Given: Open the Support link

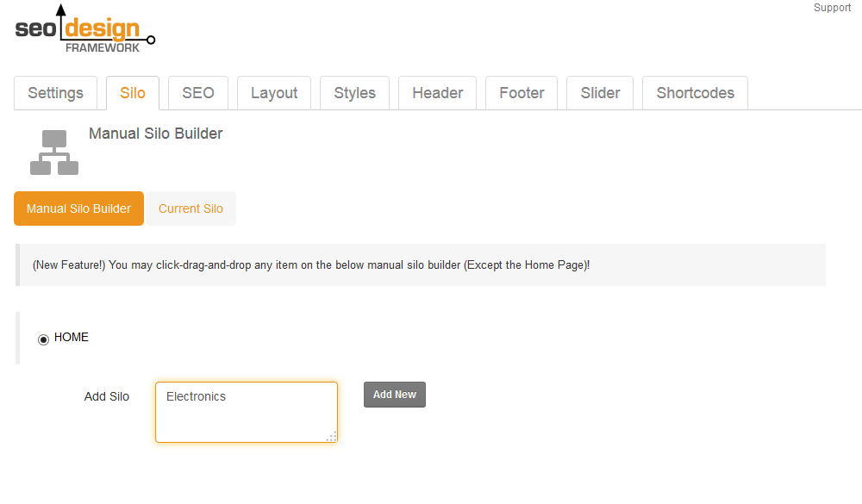Looking at the screenshot, I should coord(832,8).
